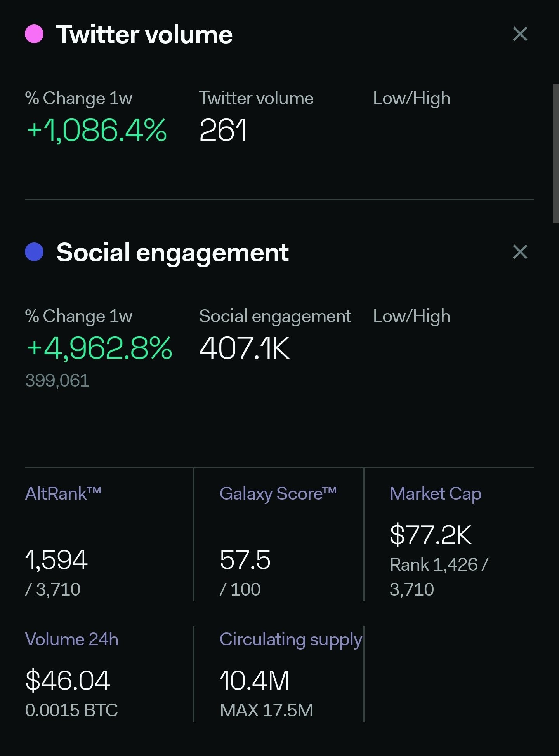The width and height of the screenshot is (559, 756).
Task: Open the Galaxy Score™ metric label
Action: pos(278,494)
